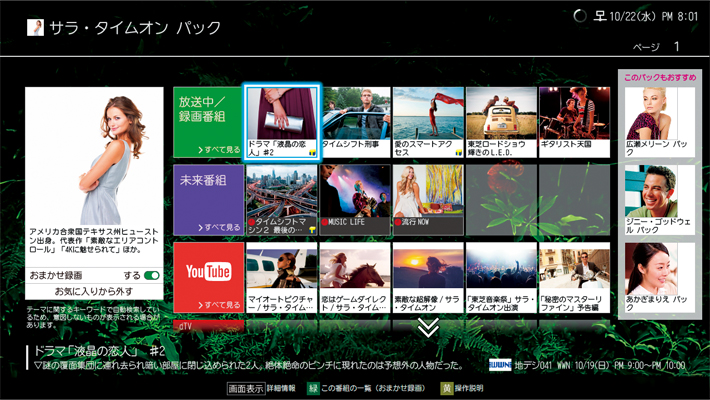This screenshot has height=400, width=710.
Task: Open the MUSIC LIFE upcoming program
Action: (x=355, y=200)
